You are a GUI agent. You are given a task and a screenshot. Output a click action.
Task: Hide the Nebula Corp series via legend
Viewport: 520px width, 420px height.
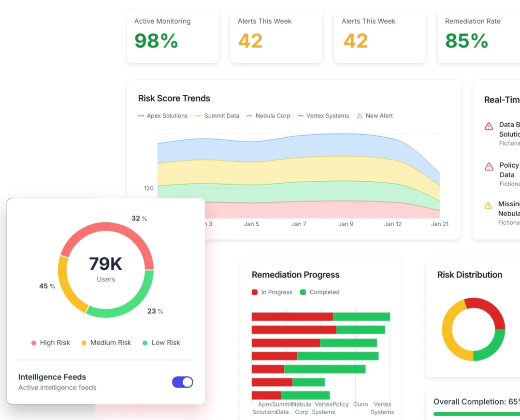268,116
